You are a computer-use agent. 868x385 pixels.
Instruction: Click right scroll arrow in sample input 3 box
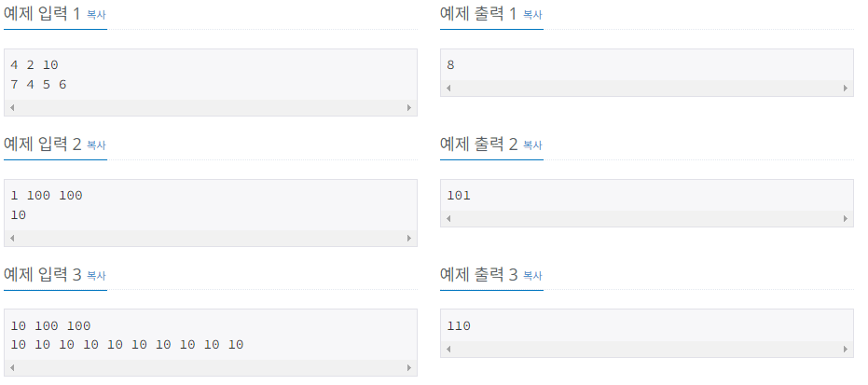pyautogui.click(x=409, y=368)
